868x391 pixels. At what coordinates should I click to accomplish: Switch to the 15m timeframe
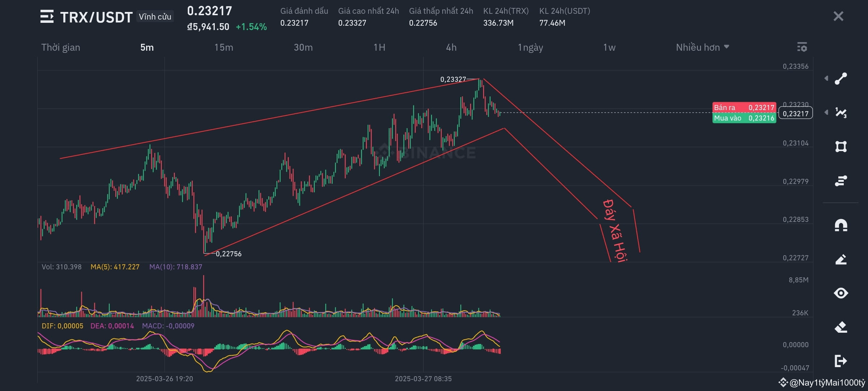(x=224, y=47)
